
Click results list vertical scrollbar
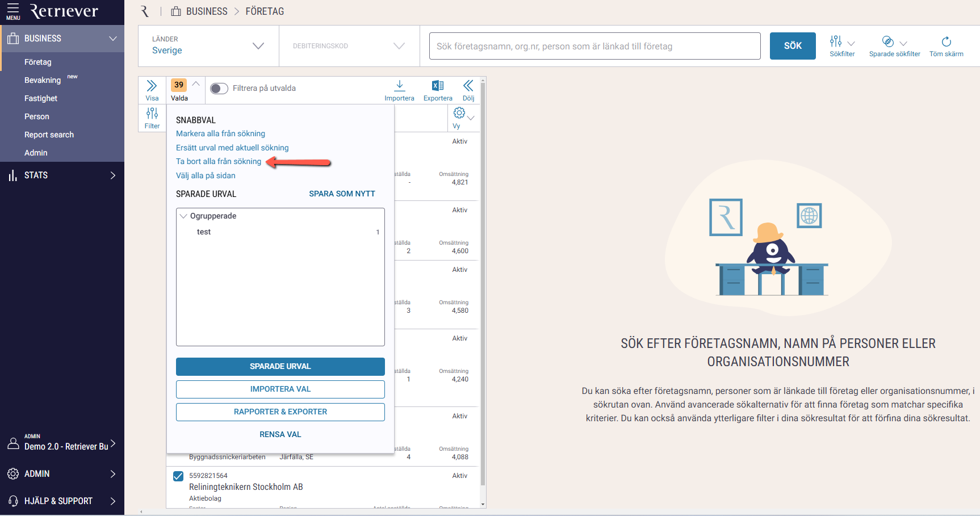tap(483, 284)
